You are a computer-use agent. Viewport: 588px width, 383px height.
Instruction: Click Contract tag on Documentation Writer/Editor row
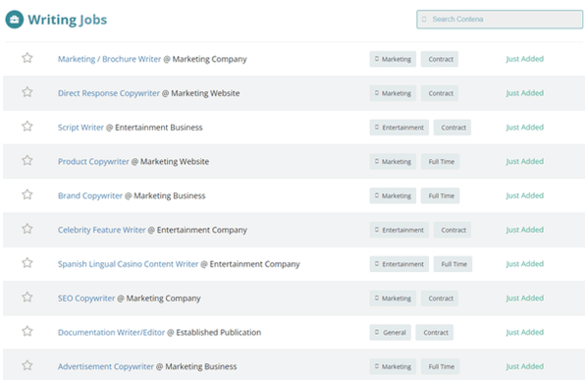(435, 332)
